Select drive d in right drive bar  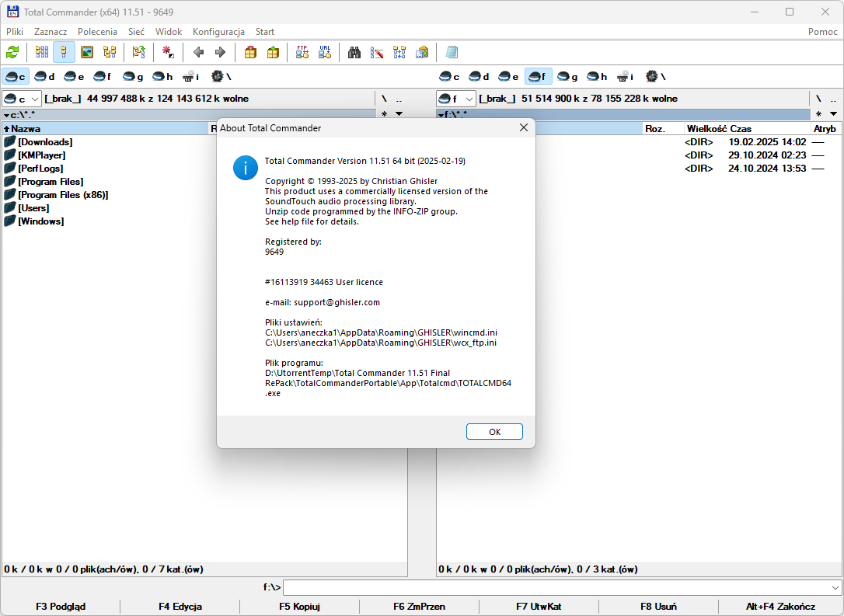point(479,76)
